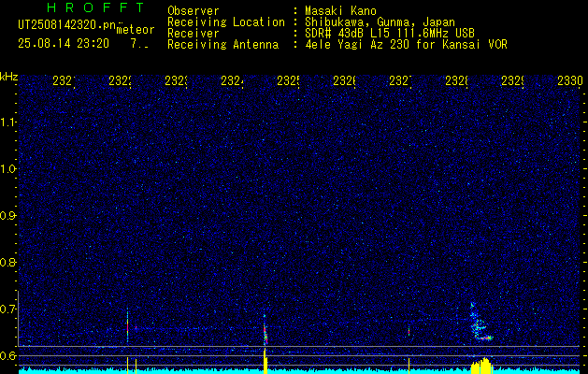Click the 'Observer' field label

pos(194,10)
